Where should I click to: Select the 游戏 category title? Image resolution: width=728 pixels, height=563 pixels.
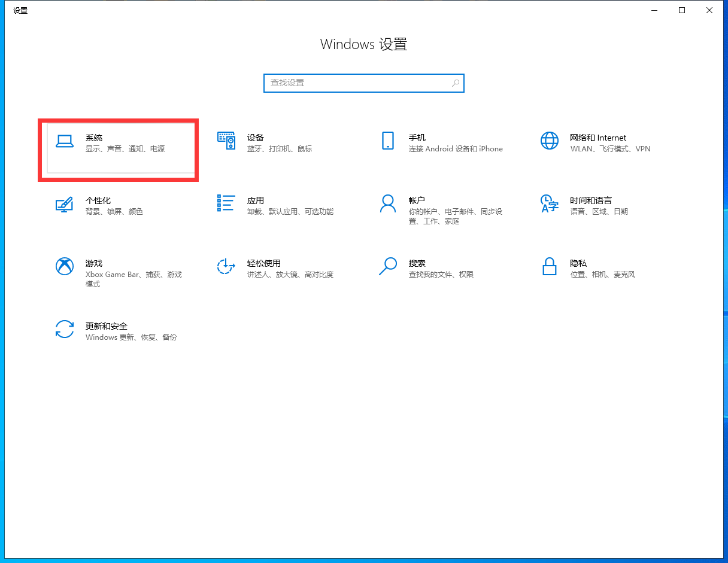point(94,263)
